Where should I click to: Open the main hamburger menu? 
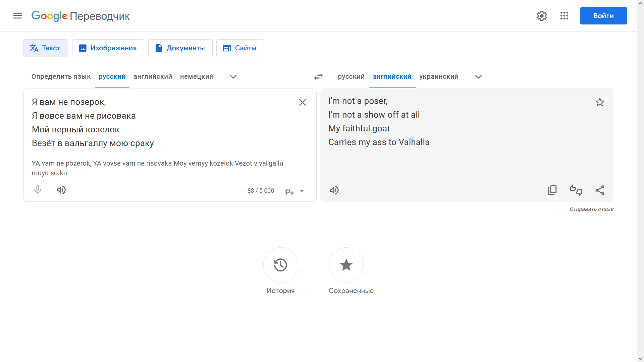17,16
